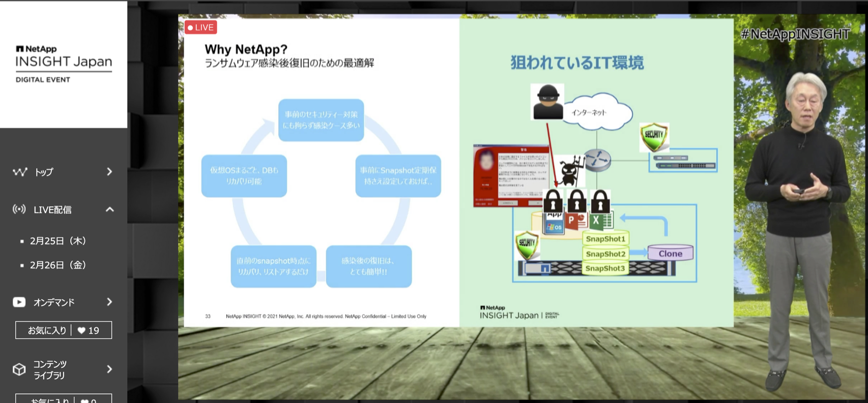Image resolution: width=868 pixels, height=403 pixels.
Task: Click the Why NetApp? slide title
Action: click(246, 49)
